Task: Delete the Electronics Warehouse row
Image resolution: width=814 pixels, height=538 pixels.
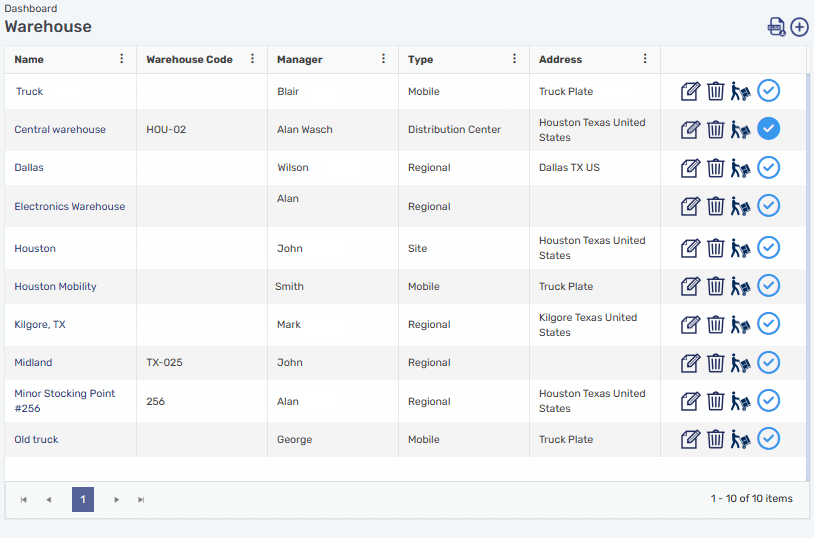Action: click(x=715, y=207)
